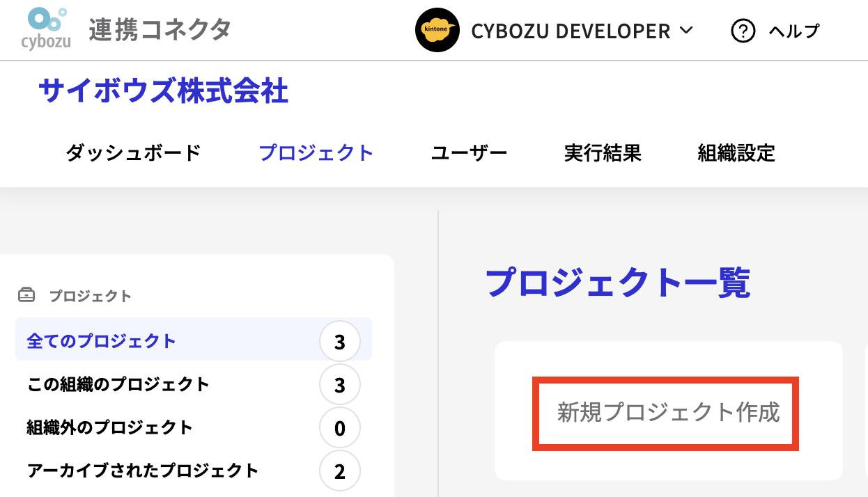Click the 0 count badge for 組織外のプロジェクト
The height and width of the screenshot is (497, 868).
(339, 428)
